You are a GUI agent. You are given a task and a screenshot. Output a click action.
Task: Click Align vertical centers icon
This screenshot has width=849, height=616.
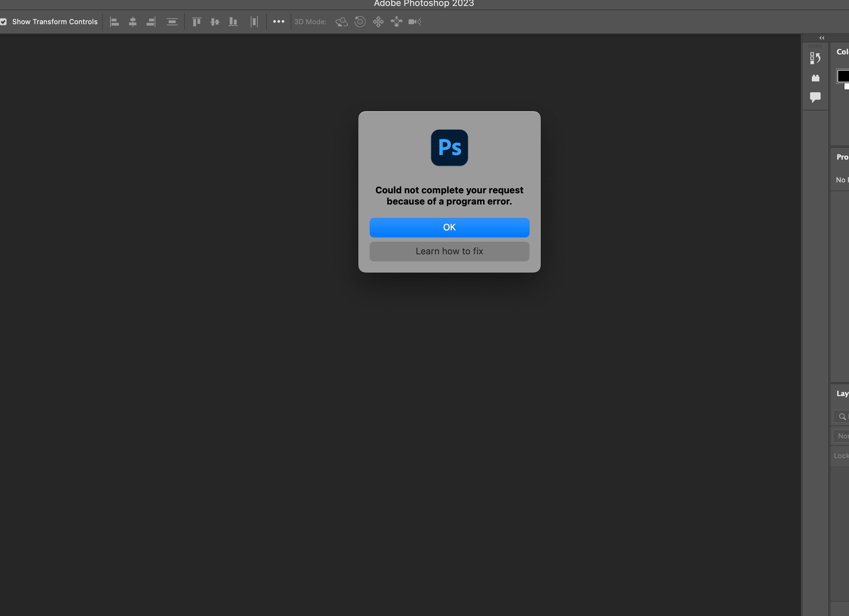[x=215, y=22]
